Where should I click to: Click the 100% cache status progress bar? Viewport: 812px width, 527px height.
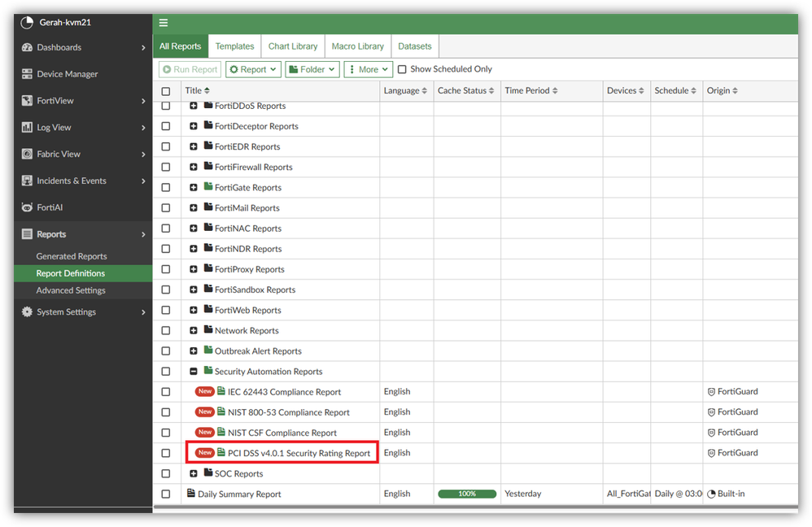467,494
